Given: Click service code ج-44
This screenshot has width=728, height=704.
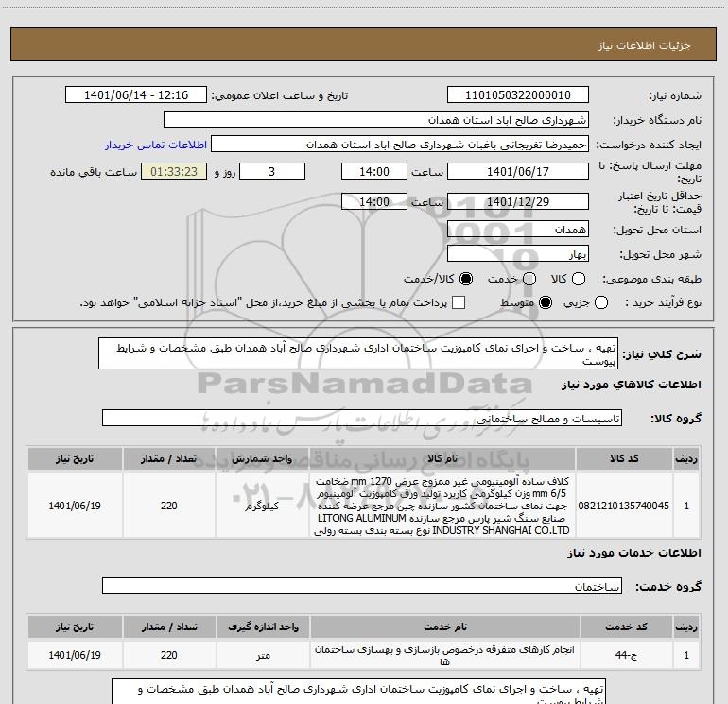Looking at the screenshot, I should [x=626, y=655].
